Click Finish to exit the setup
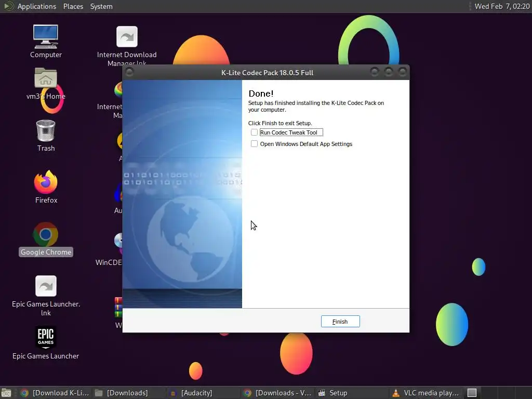The width and height of the screenshot is (532, 399). [340, 321]
